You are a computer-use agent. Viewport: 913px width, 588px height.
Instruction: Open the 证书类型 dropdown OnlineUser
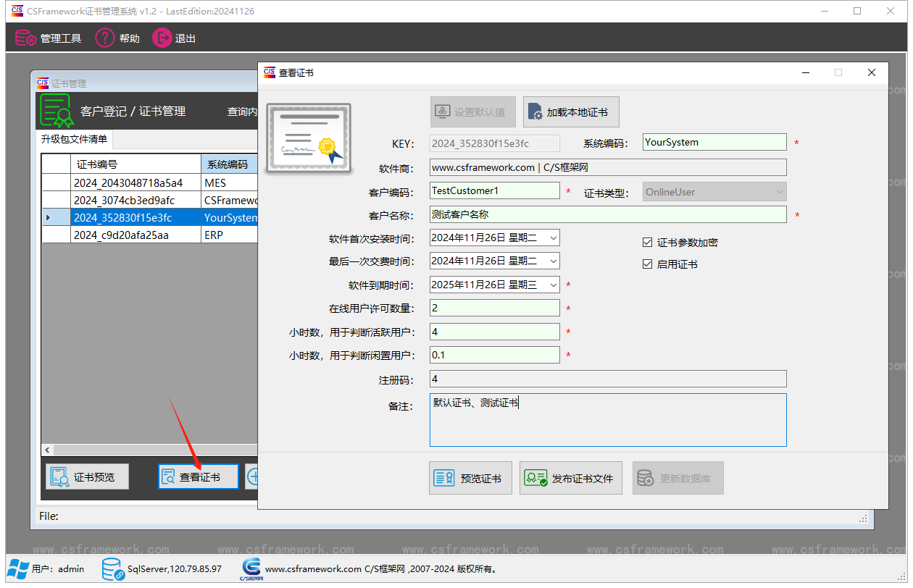714,192
